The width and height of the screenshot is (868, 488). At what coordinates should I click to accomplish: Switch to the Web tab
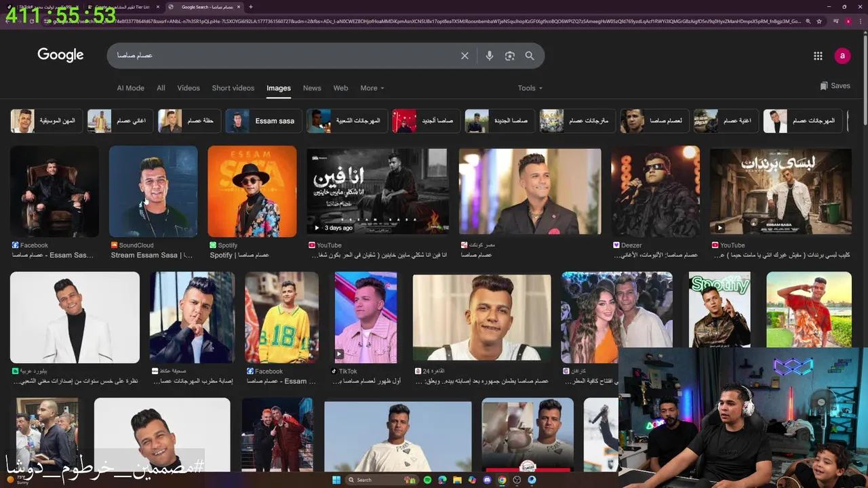click(x=340, y=88)
